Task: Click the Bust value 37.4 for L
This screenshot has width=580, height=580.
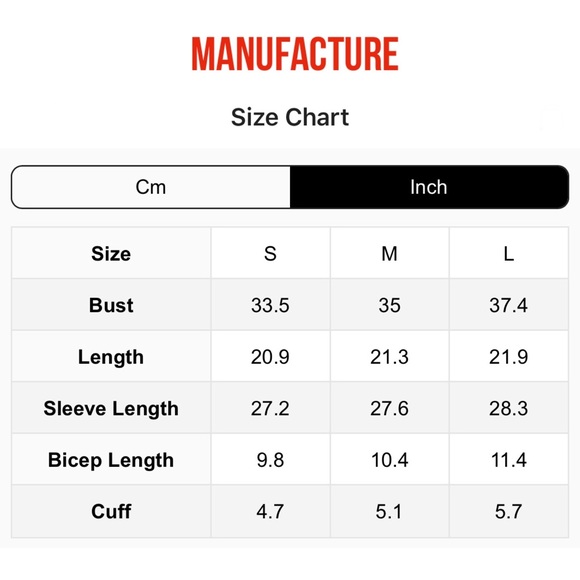Action: tap(509, 306)
